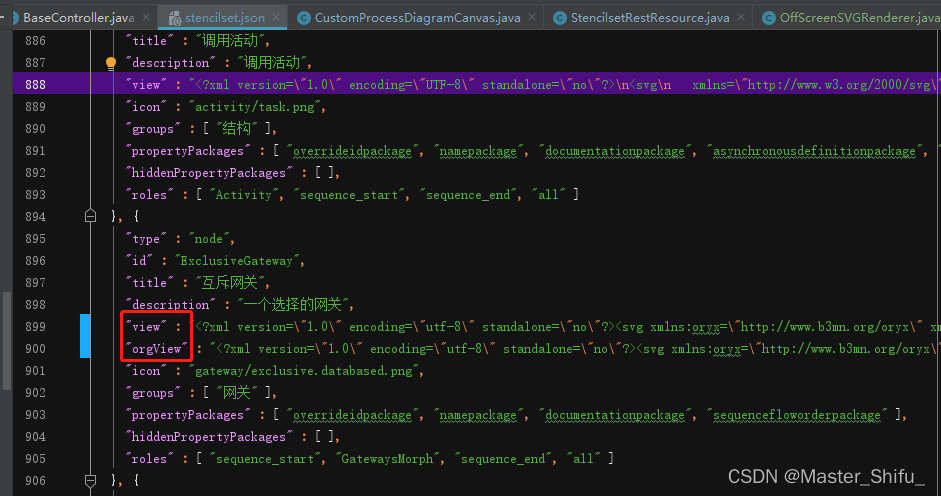Viewport: 941px width, 496px height.
Task: Click the class icon on CustomProcessDiagramCanvas.java tab
Action: pyautogui.click(x=304, y=18)
